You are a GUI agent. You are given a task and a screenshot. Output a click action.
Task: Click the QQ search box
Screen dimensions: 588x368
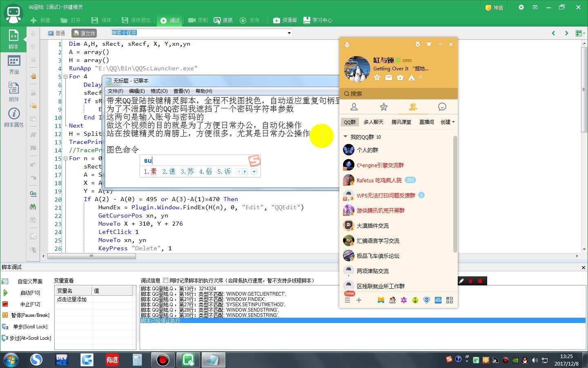tap(398, 94)
